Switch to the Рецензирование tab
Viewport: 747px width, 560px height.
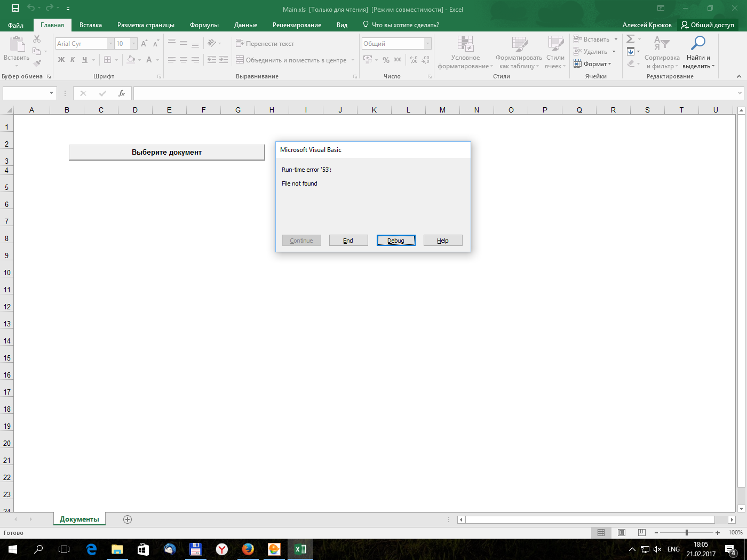(x=297, y=25)
